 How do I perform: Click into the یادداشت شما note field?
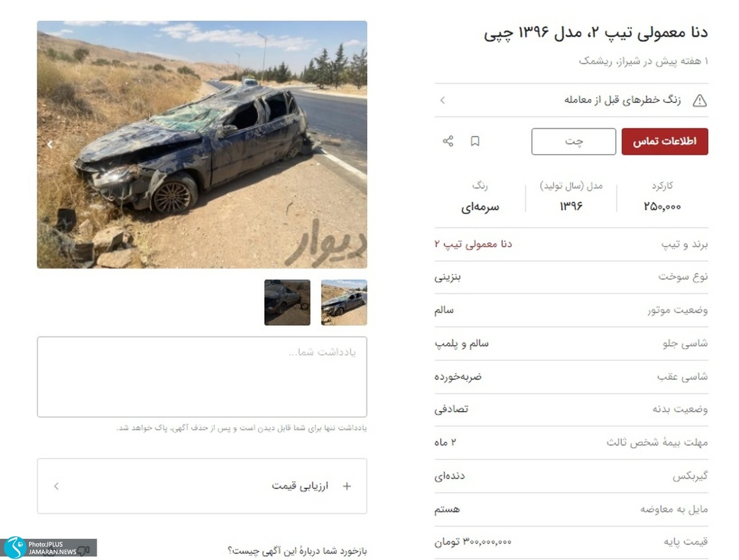[202, 376]
